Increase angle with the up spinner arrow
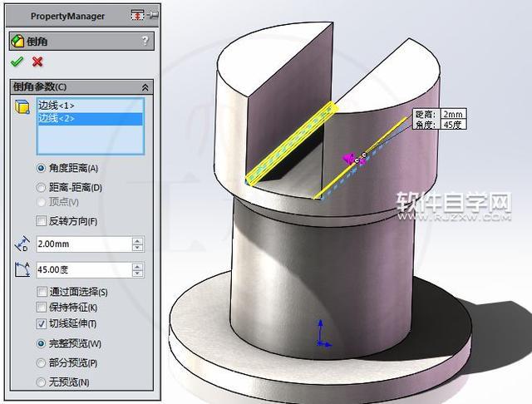The width and height of the screenshot is (532, 404). click(x=137, y=266)
